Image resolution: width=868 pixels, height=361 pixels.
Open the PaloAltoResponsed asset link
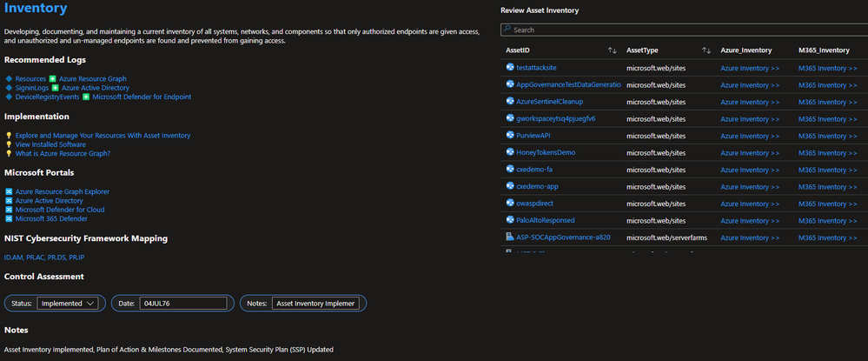[x=546, y=220]
